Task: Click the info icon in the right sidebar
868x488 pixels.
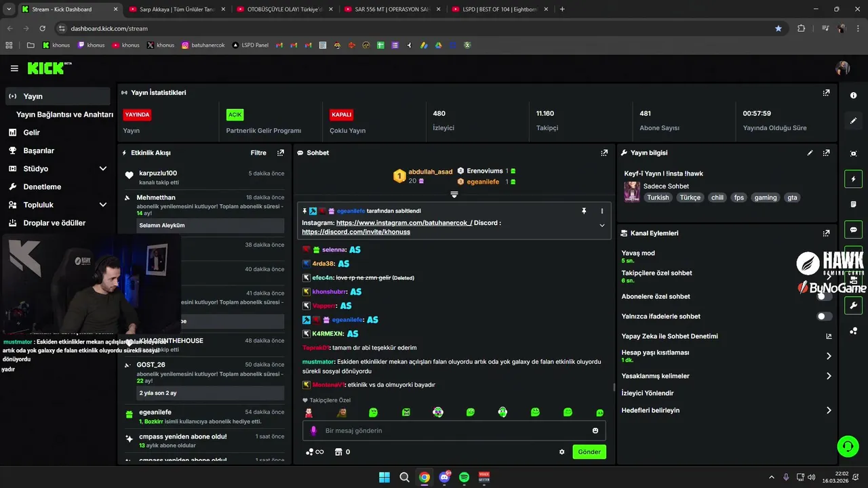Action: tap(853, 96)
